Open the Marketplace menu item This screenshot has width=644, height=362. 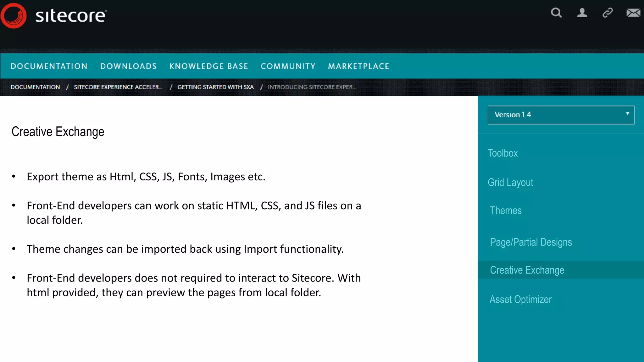click(x=358, y=66)
